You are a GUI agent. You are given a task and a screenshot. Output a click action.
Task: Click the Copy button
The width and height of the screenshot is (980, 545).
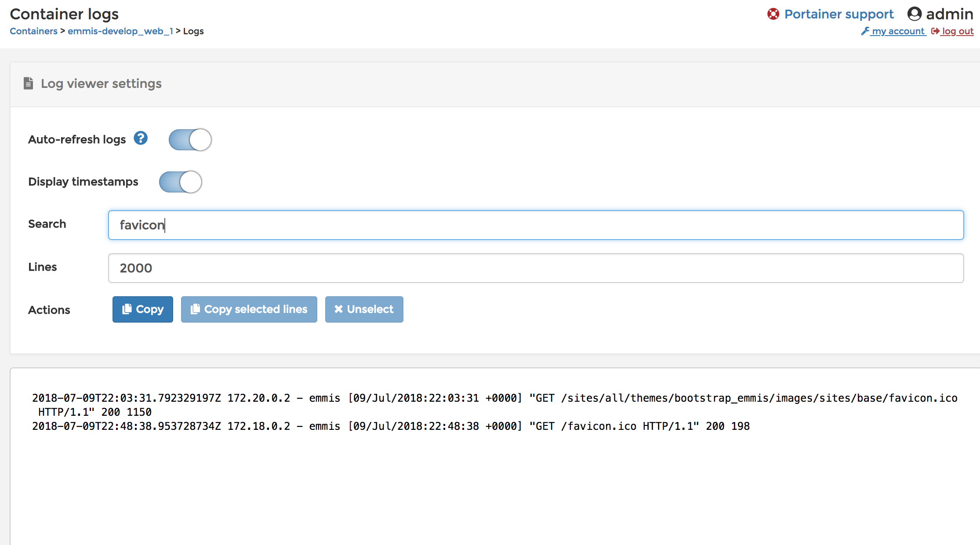click(x=143, y=309)
